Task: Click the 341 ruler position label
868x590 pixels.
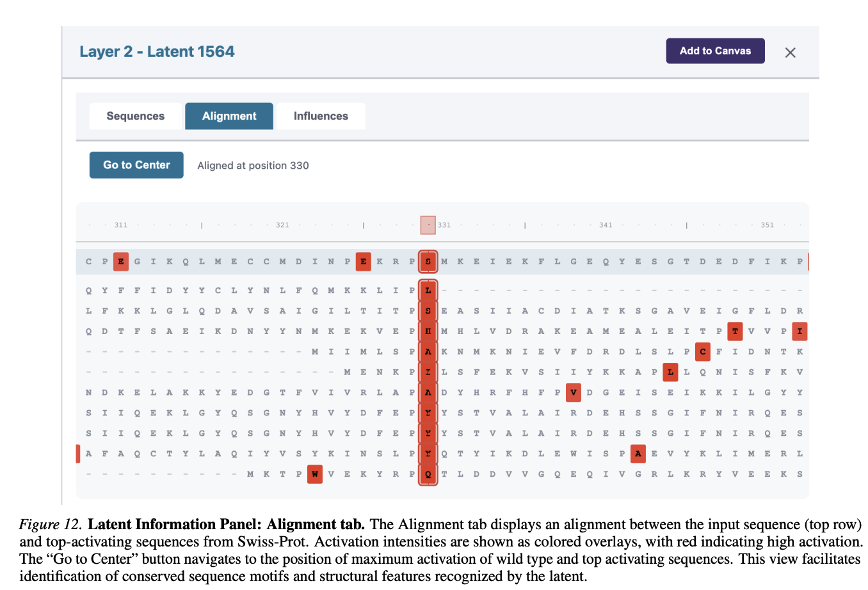Action: 606,225
